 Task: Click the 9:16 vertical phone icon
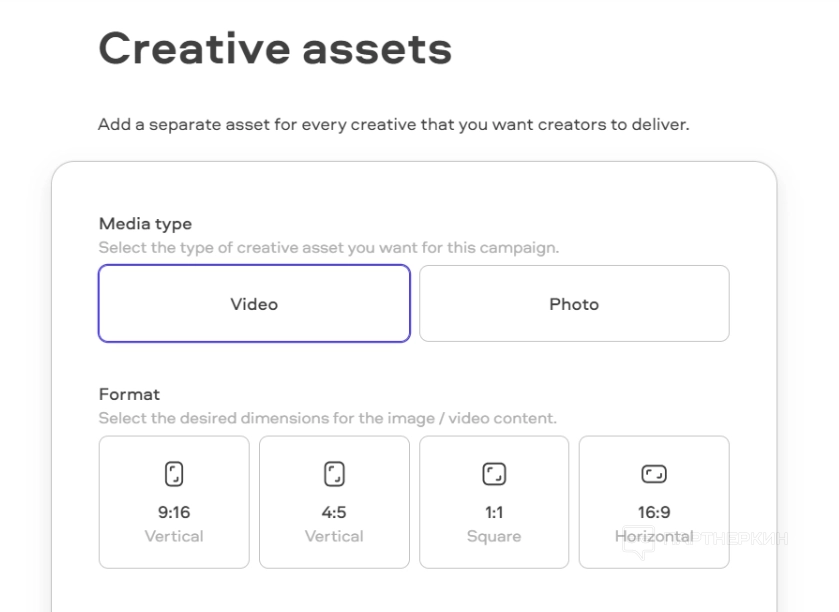click(174, 474)
